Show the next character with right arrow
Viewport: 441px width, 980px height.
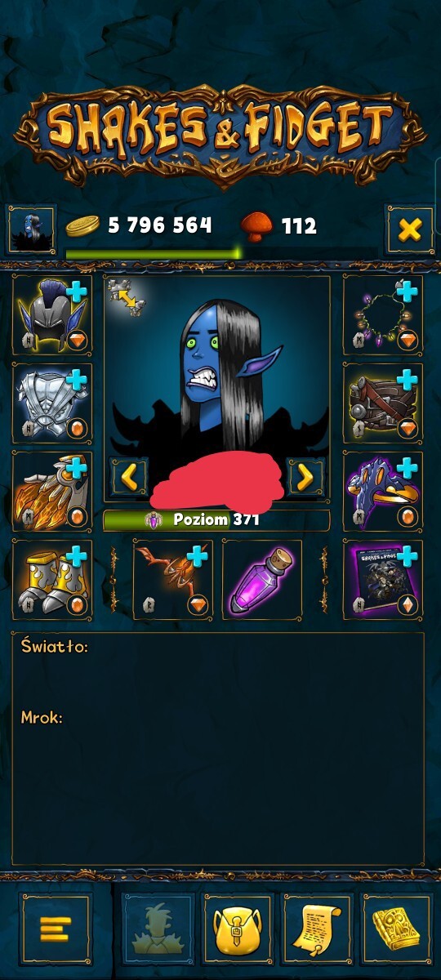(x=305, y=477)
